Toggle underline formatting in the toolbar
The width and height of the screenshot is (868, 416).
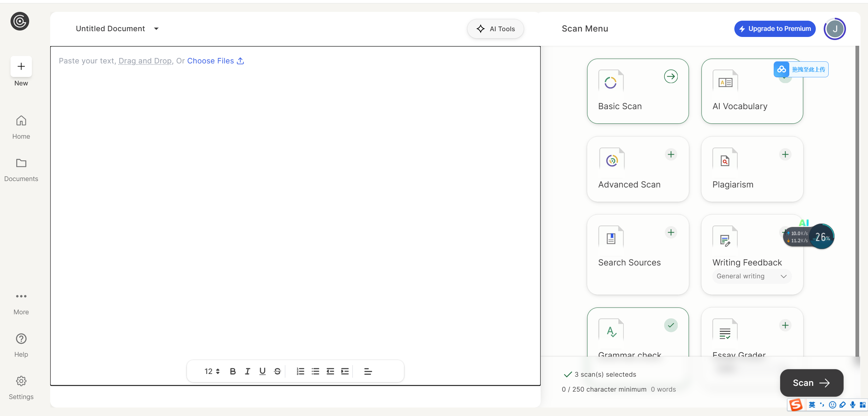point(262,371)
